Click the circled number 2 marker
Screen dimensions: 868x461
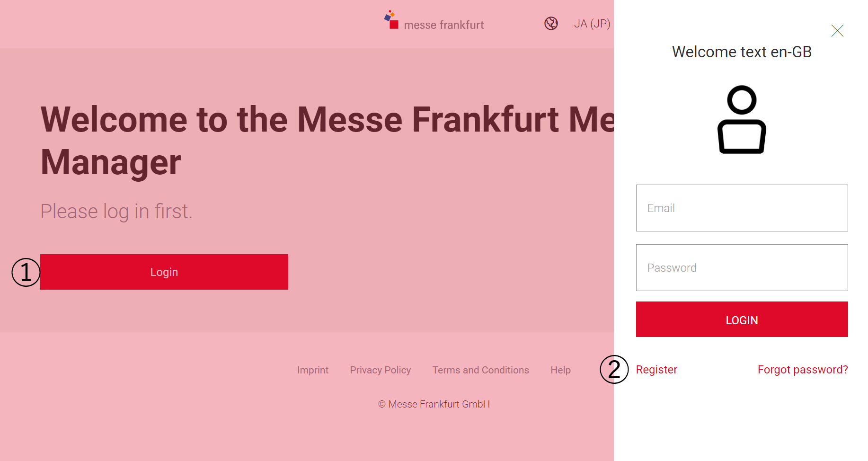(614, 370)
